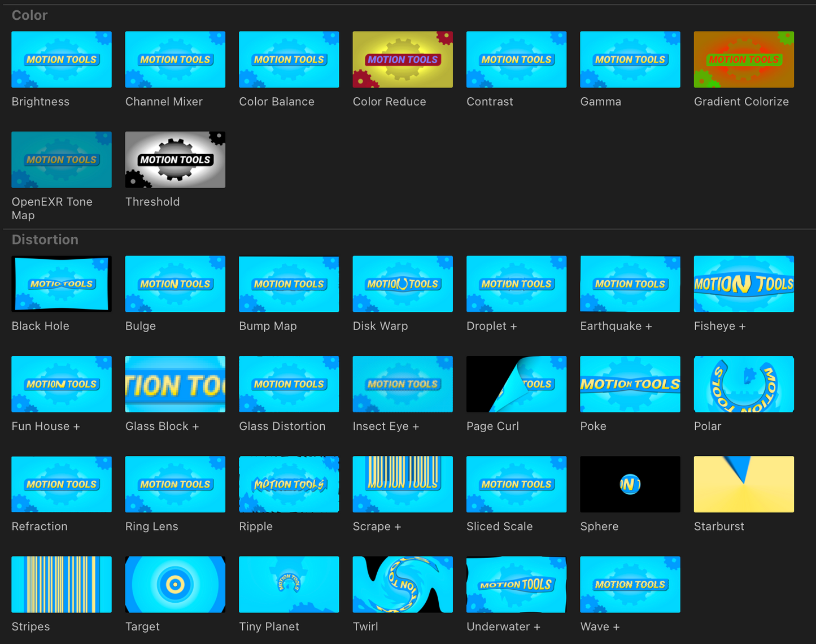The height and width of the screenshot is (644, 816).
Task: Pick the Polar distortion effect
Action: 744,384
